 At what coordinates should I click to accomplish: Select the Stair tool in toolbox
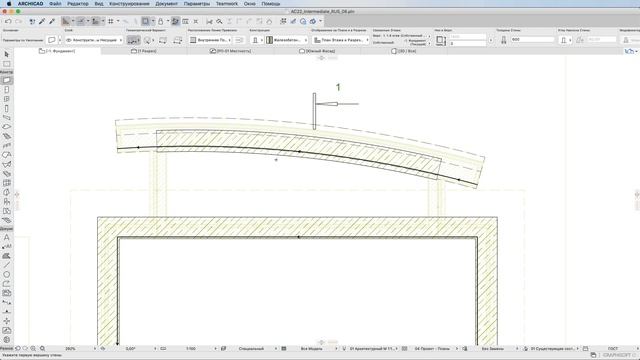pyautogui.click(x=7, y=136)
